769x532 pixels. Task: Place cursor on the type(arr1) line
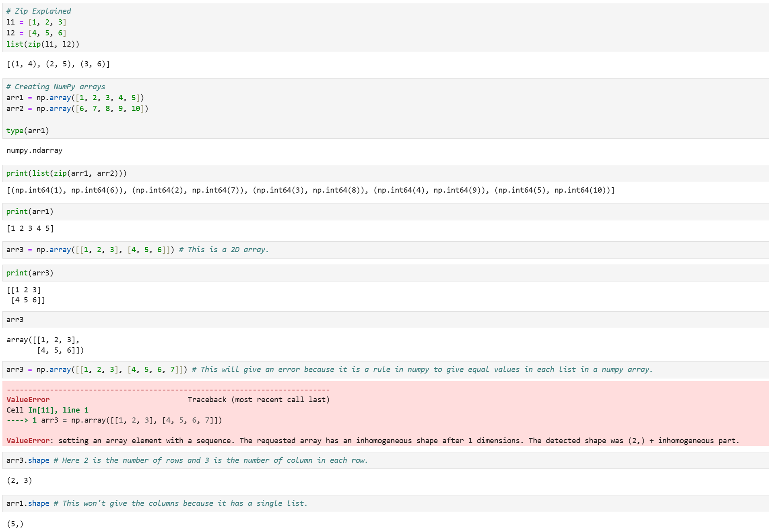pyautogui.click(x=27, y=131)
